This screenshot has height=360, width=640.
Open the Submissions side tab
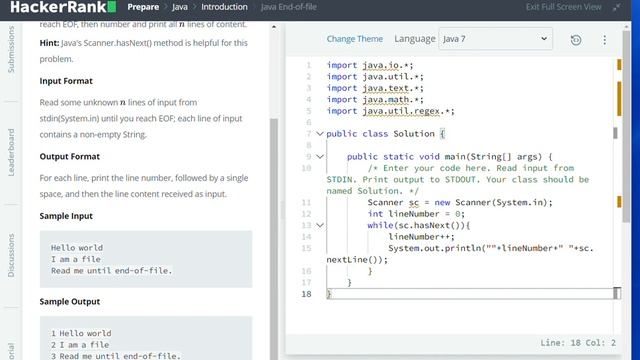tap(11, 49)
